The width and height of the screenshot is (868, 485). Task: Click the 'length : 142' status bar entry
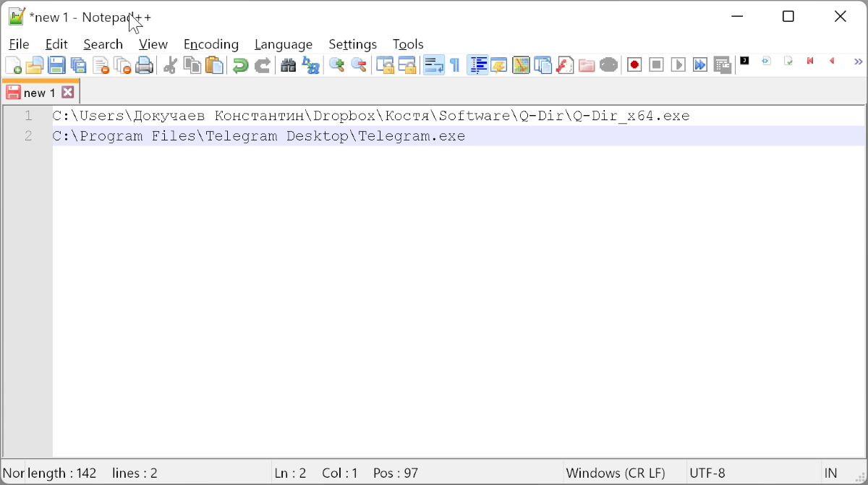click(62, 473)
